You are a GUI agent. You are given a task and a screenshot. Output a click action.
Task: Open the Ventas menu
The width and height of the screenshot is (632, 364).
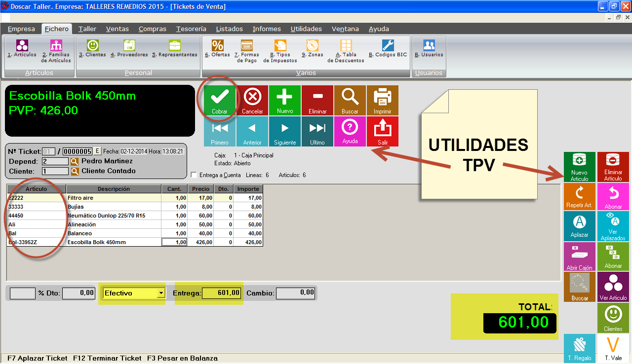click(x=118, y=29)
